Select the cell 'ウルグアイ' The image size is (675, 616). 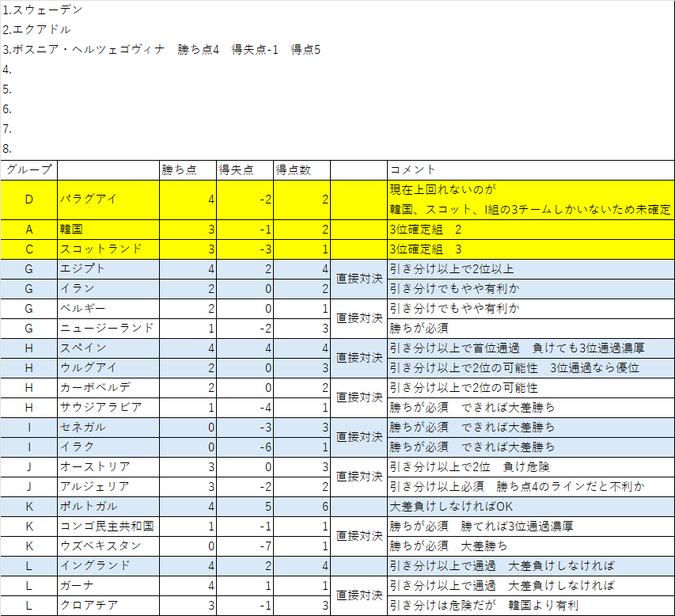[108, 368]
